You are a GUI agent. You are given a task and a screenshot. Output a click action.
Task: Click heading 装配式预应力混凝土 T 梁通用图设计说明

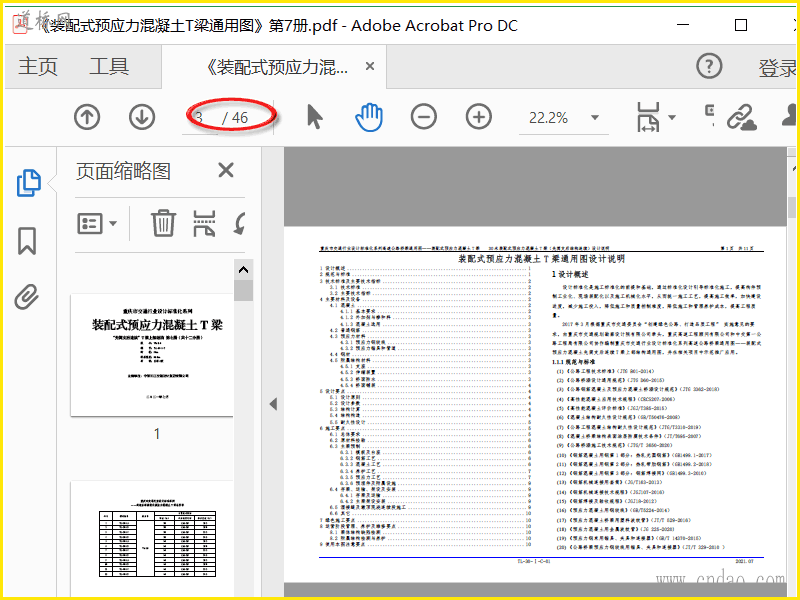(x=541, y=259)
